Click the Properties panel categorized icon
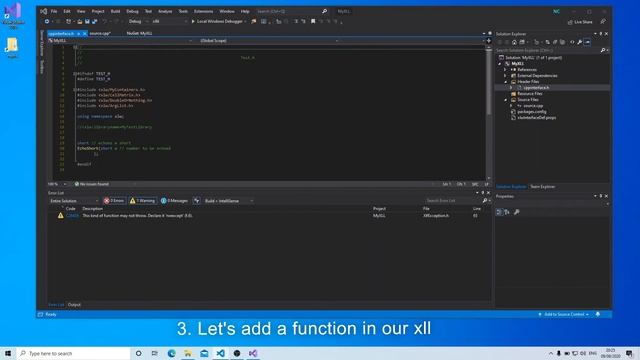The image size is (640, 360). tap(499, 212)
